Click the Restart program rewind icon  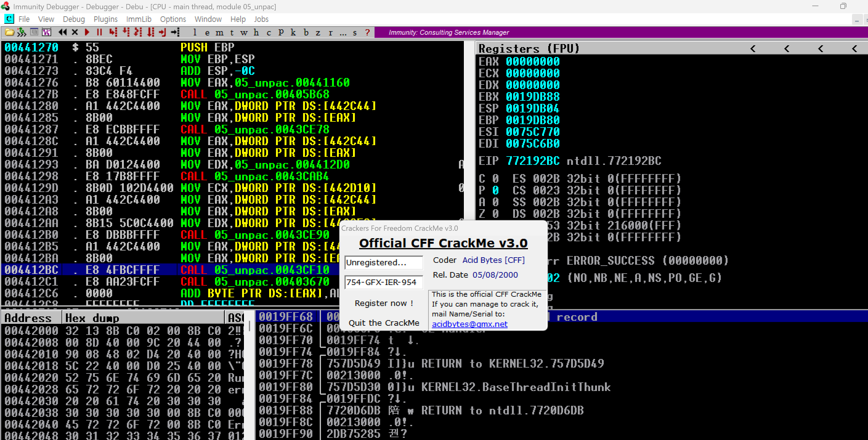(62, 32)
